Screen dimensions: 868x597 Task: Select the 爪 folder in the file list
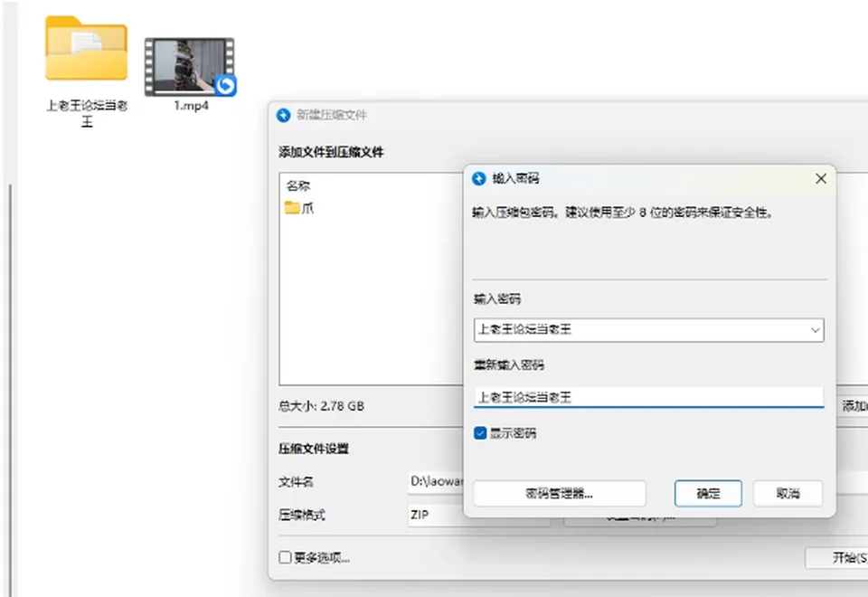coord(299,208)
